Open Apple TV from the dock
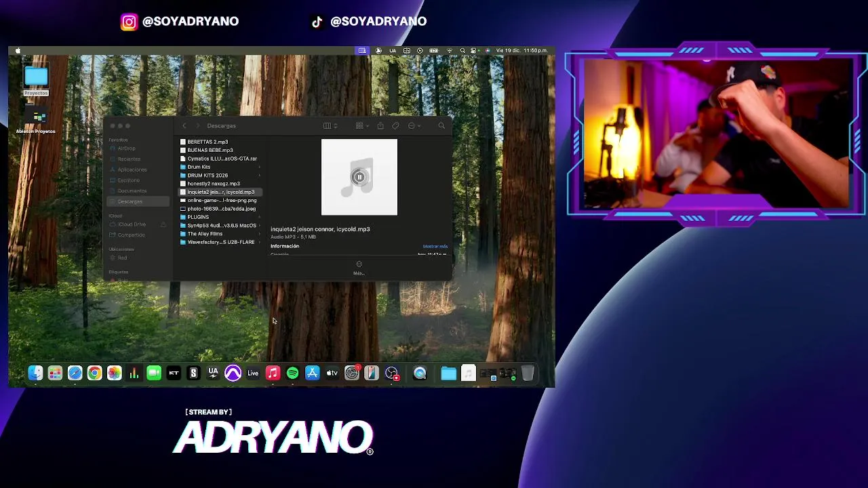Viewport: 868px width, 488px height. pos(332,373)
